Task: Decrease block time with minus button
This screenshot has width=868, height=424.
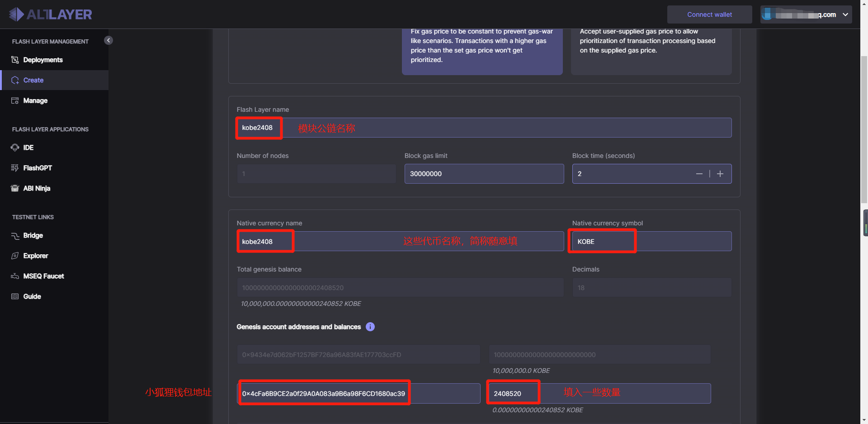Action: click(x=699, y=174)
